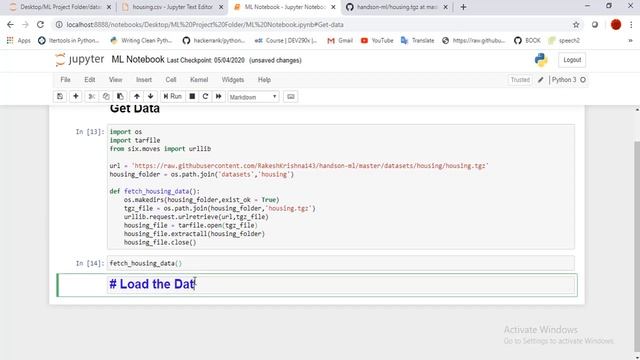Open the Kernel menu

[199, 80]
